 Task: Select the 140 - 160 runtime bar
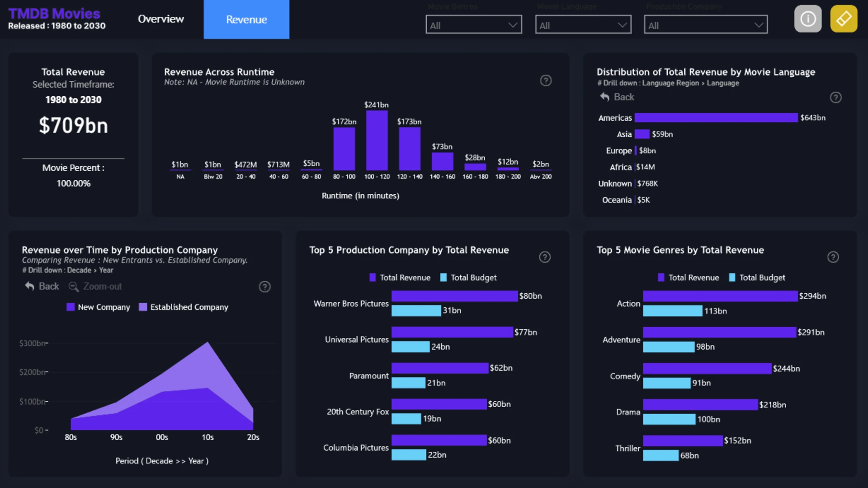coord(443,161)
